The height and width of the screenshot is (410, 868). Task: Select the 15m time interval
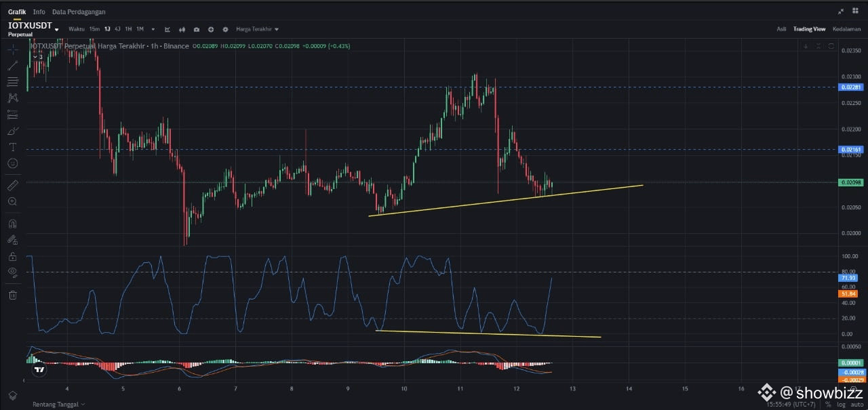click(x=94, y=29)
